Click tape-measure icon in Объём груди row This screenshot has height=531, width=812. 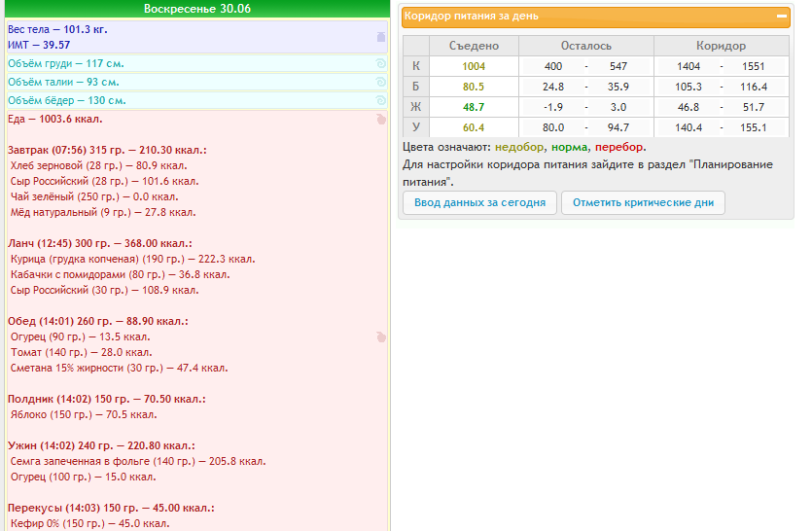[x=380, y=64]
